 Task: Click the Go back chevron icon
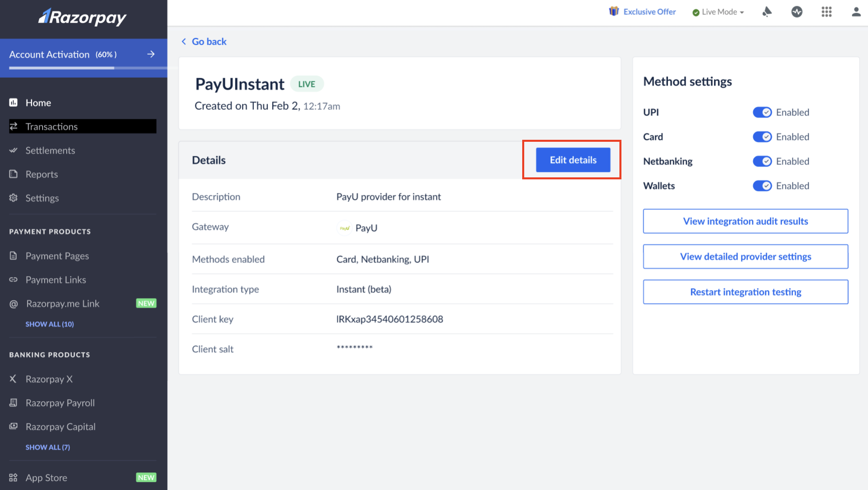tap(184, 42)
